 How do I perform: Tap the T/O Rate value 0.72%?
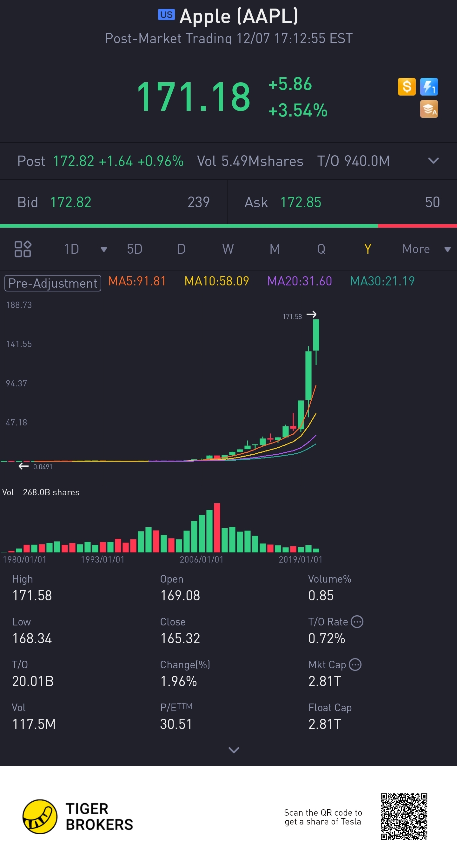(327, 638)
